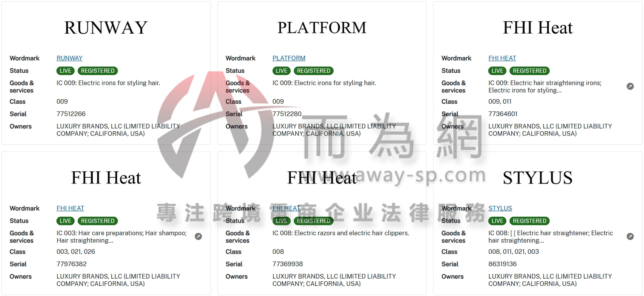Viewport: 644px width, 296px height.
Task: Expand goods details for serial 77364601
Action: coord(630,86)
